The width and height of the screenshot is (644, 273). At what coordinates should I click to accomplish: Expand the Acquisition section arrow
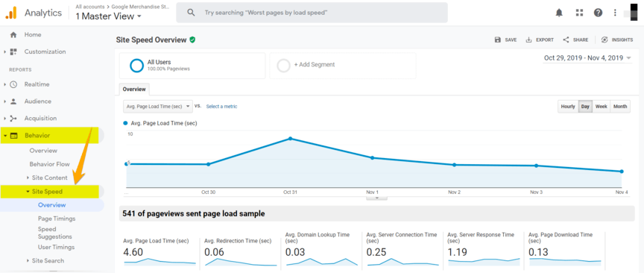pyautogui.click(x=4, y=119)
